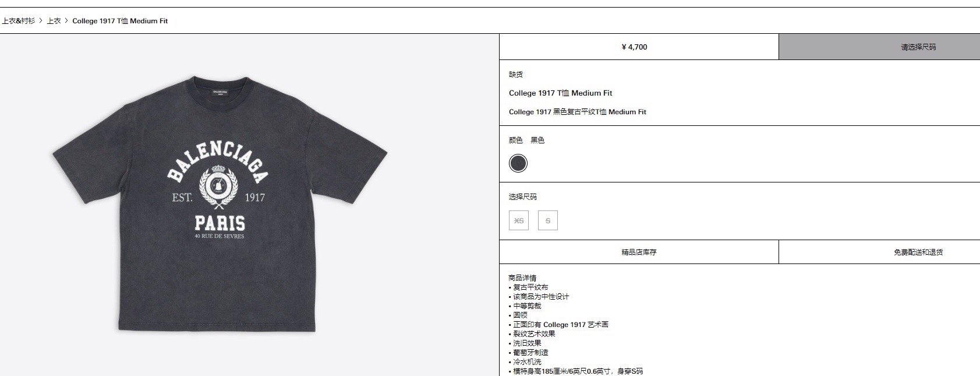This screenshot has width=980, height=376.
Task: Go to 上衣 breadcrumb link
Action: click(54, 21)
